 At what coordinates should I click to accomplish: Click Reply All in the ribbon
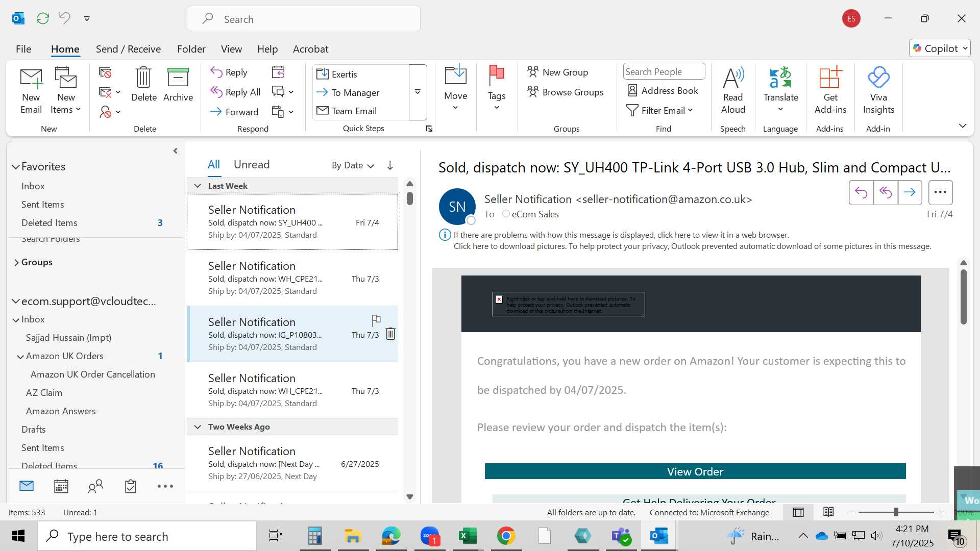click(235, 92)
